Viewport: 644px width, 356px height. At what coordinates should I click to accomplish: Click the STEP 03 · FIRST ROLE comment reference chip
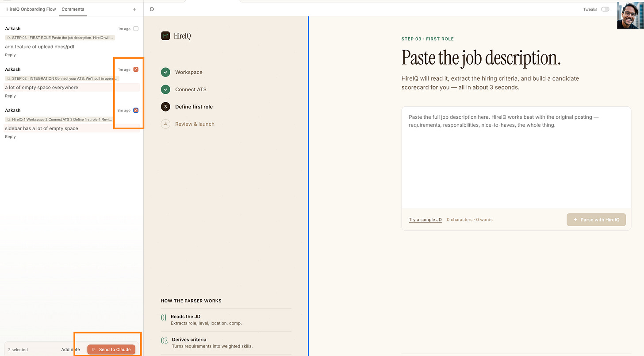click(60, 38)
